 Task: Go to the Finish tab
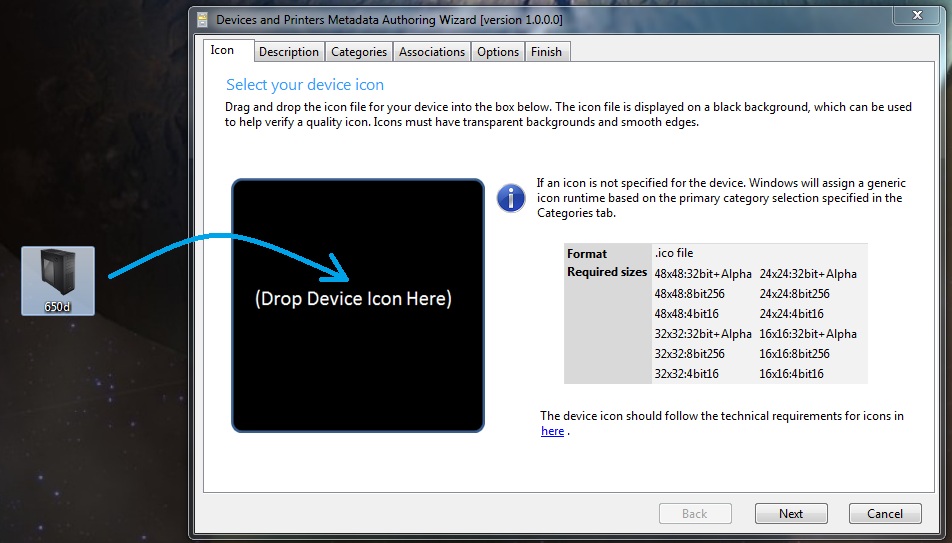[546, 52]
